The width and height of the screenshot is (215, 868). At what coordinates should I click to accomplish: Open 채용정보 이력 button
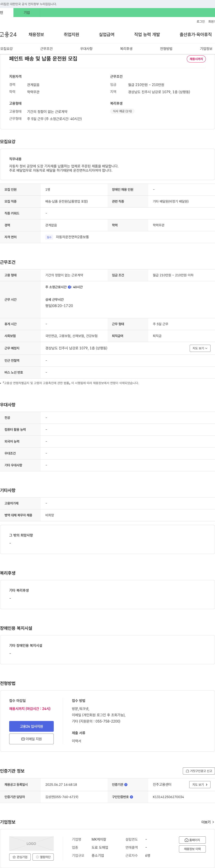[192, 849]
